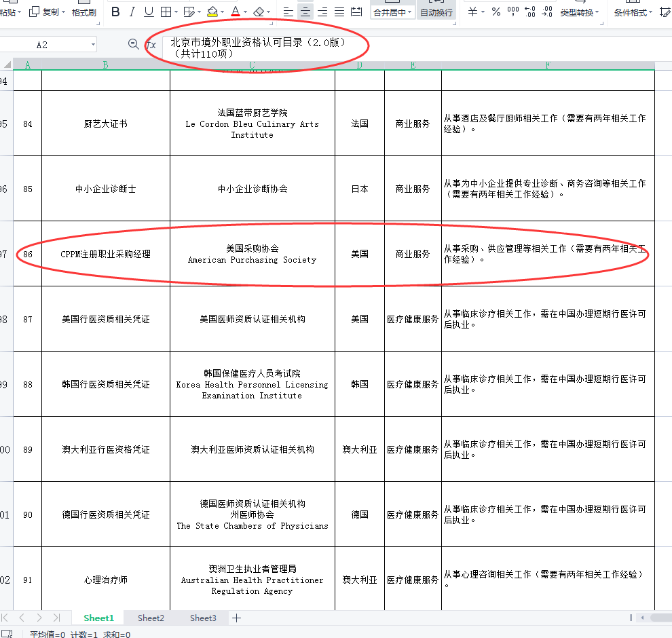Image resolution: width=672 pixels, height=638 pixels.
Task: Toggle bold formatting
Action: (115, 12)
